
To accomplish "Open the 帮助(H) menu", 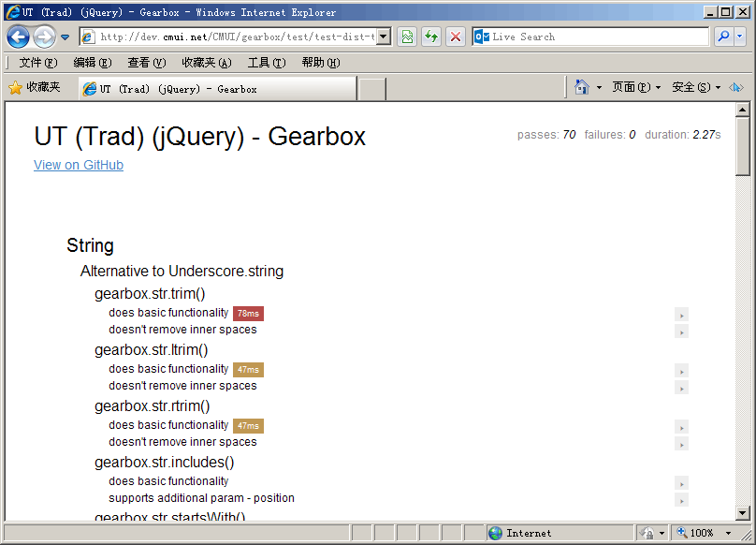I will (x=321, y=63).
